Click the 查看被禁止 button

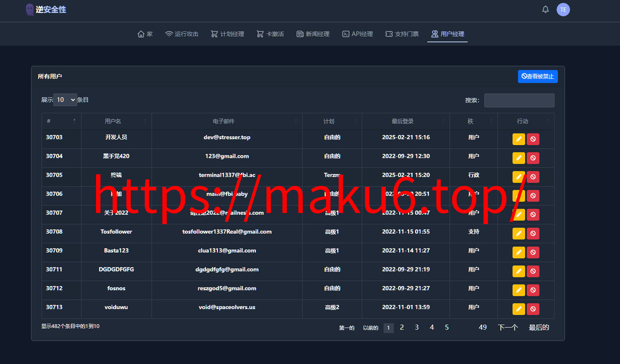click(538, 76)
